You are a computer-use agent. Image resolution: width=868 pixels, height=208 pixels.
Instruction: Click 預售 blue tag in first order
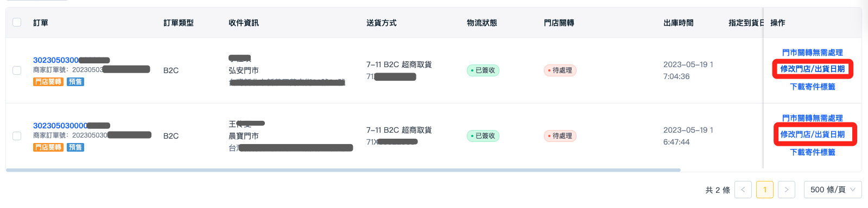(75, 82)
